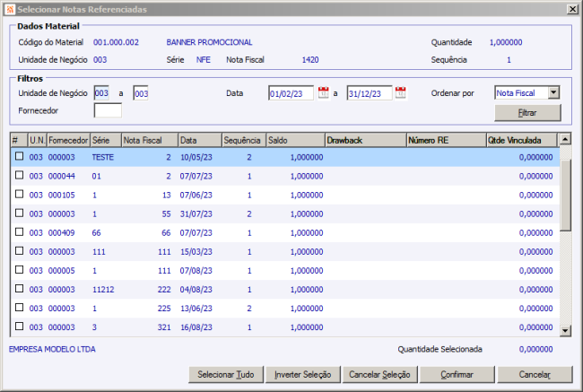The image size is (583, 392).
Task: Select checkbox for Nota Fiscal 321 row
Action: click(19, 326)
